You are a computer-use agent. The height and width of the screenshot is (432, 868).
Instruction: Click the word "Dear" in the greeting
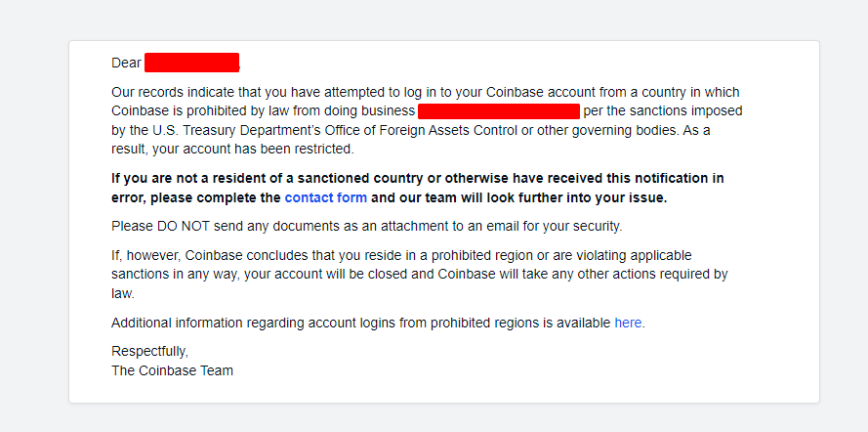tap(126, 64)
